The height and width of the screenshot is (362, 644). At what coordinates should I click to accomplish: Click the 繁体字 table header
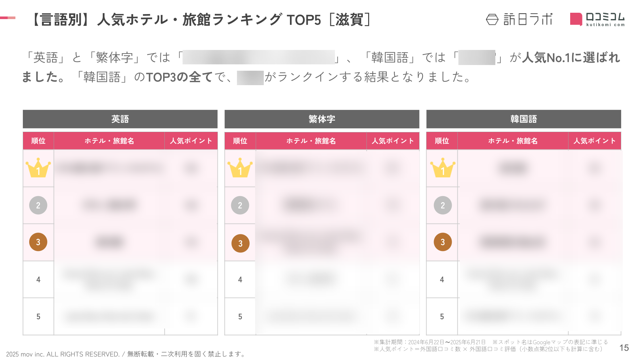[322, 119]
